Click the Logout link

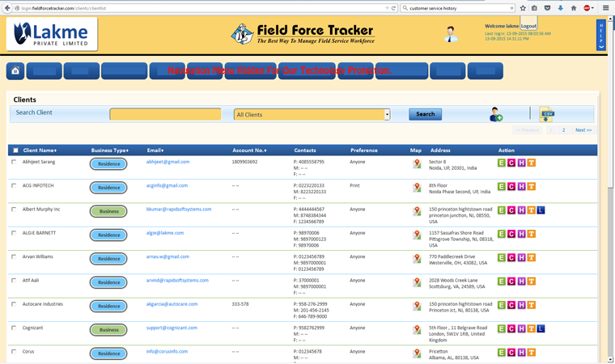click(x=528, y=26)
